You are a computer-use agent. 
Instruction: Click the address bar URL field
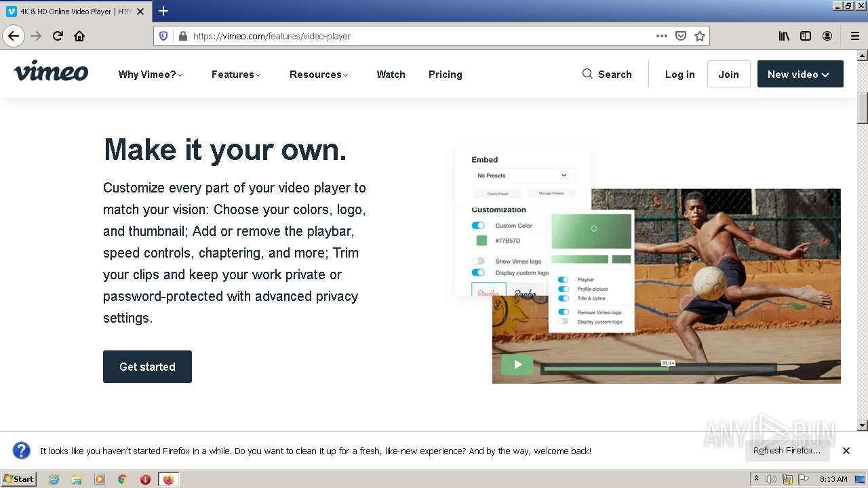coord(420,36)
